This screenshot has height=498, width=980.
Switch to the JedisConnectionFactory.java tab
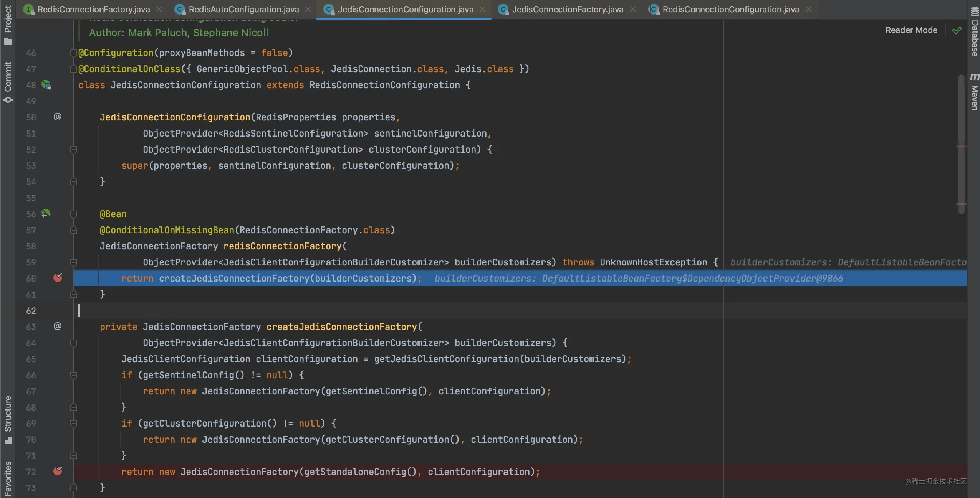[x=567, y=9]
